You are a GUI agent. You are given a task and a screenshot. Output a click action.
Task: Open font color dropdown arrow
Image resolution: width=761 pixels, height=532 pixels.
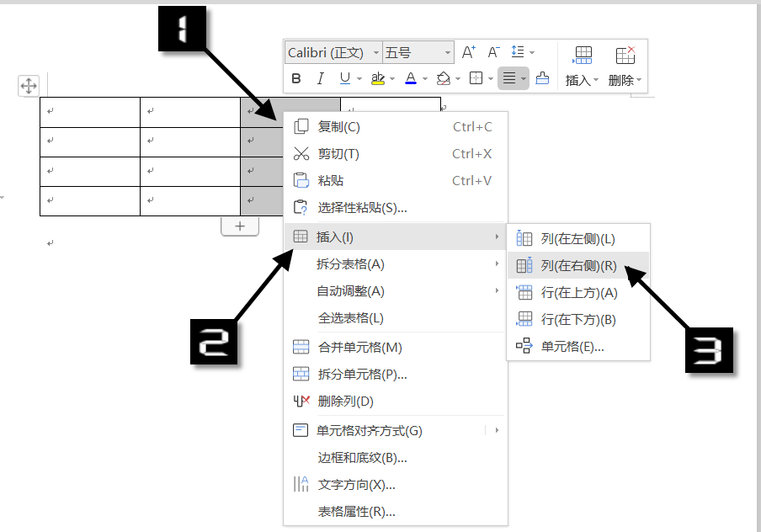[425, 78]
